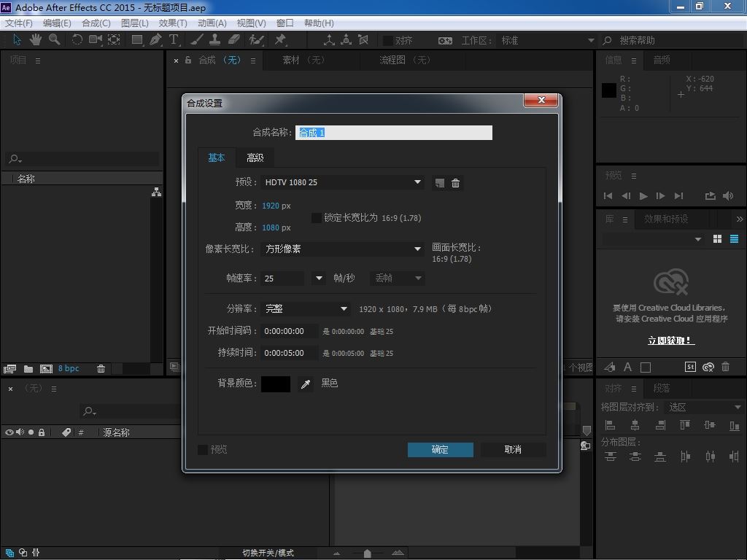Align layers to left edge
This screenshot has height=560, width=747.
(611, 425)
